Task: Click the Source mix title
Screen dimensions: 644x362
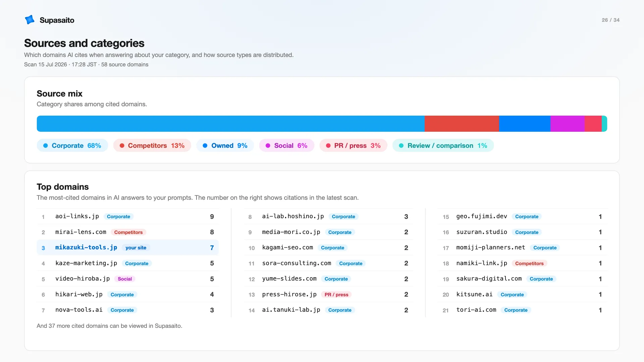Action: (x=59, y=94)
